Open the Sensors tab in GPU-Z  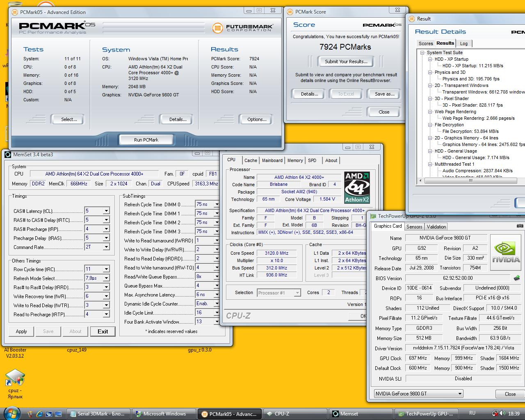click(x=414, y=226)
